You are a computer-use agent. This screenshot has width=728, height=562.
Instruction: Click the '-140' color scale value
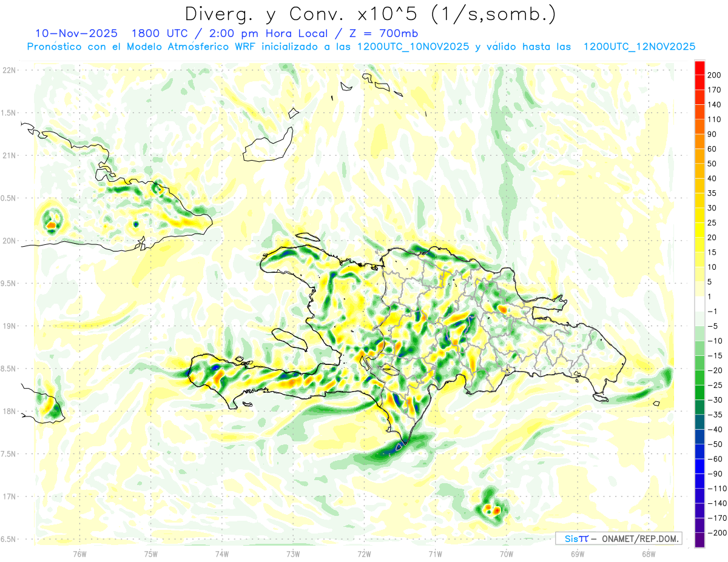(717, 504)
